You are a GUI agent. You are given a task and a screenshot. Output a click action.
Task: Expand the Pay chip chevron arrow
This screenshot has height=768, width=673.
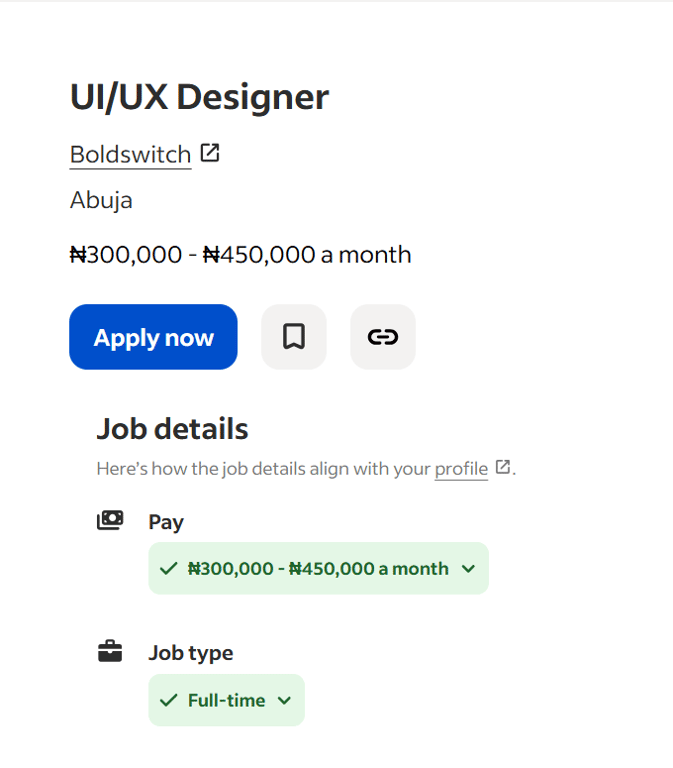(x=468, y=569)
